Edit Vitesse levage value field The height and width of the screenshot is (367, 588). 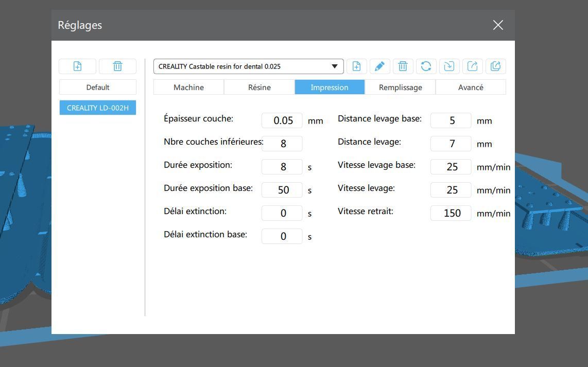pos(451,190)
